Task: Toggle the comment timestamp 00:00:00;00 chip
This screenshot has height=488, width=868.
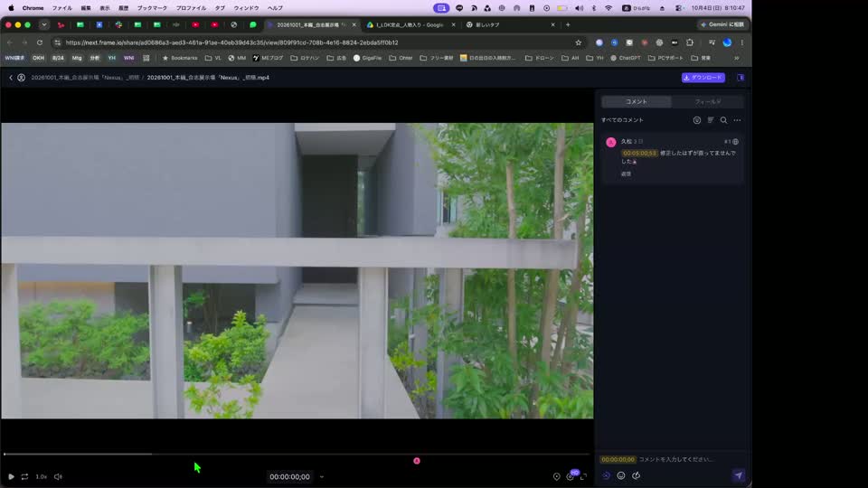Action: (x=618, y=459)
